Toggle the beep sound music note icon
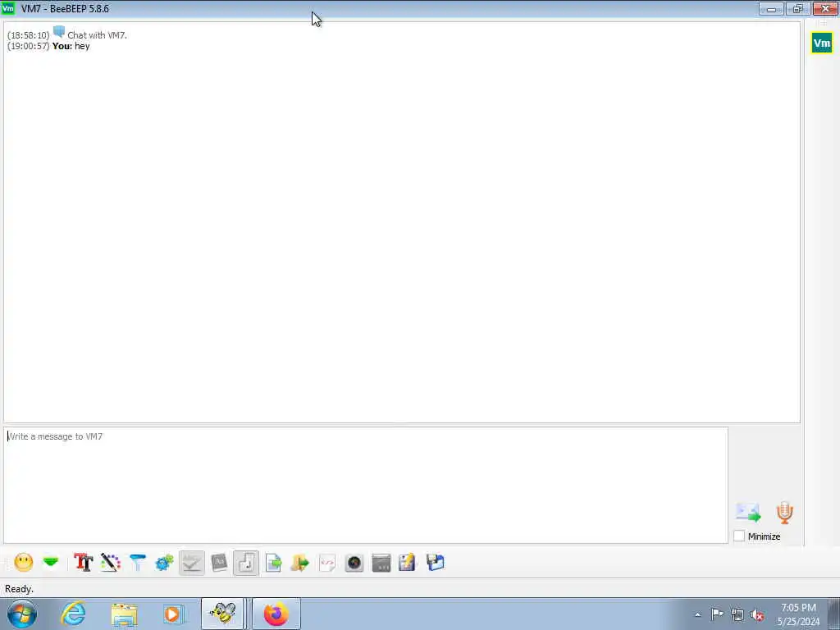The image size is (840, 630). pyautogui.click(x=246, y=563)
